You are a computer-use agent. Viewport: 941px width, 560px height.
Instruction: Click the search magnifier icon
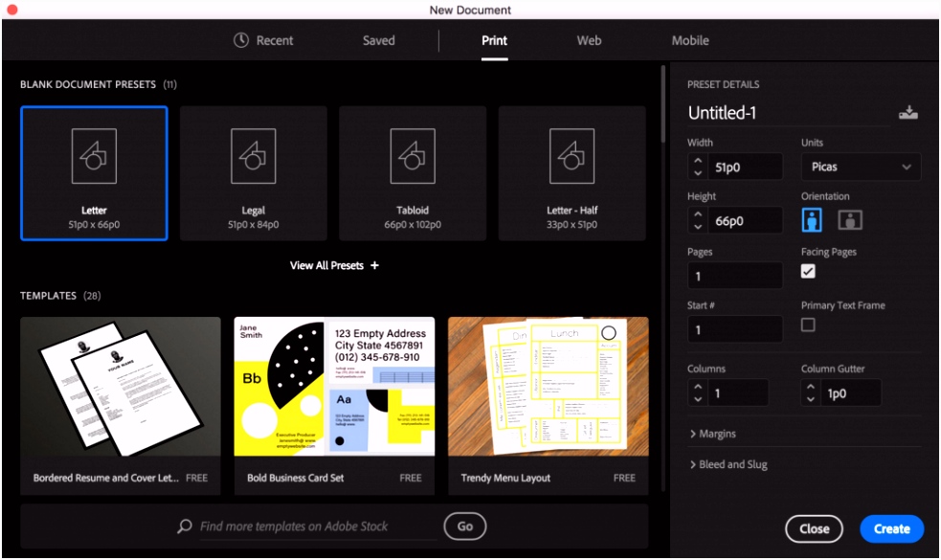click(x=185, y=526)
